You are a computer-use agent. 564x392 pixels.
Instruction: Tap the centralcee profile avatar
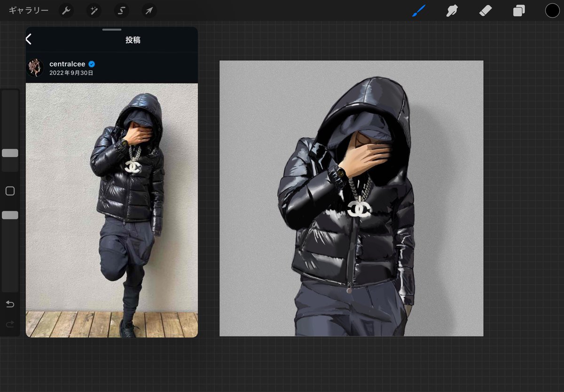point(35,68)
